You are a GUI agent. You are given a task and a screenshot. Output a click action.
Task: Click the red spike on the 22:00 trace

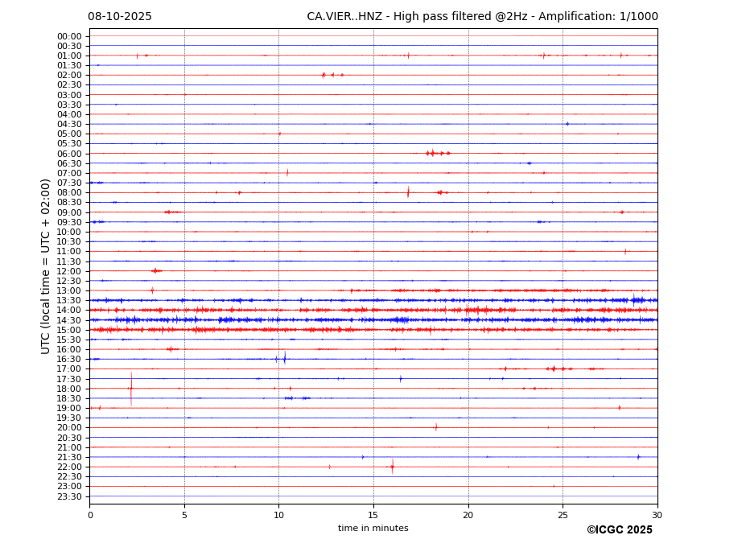pyautogui.click(x=393, y=467)
